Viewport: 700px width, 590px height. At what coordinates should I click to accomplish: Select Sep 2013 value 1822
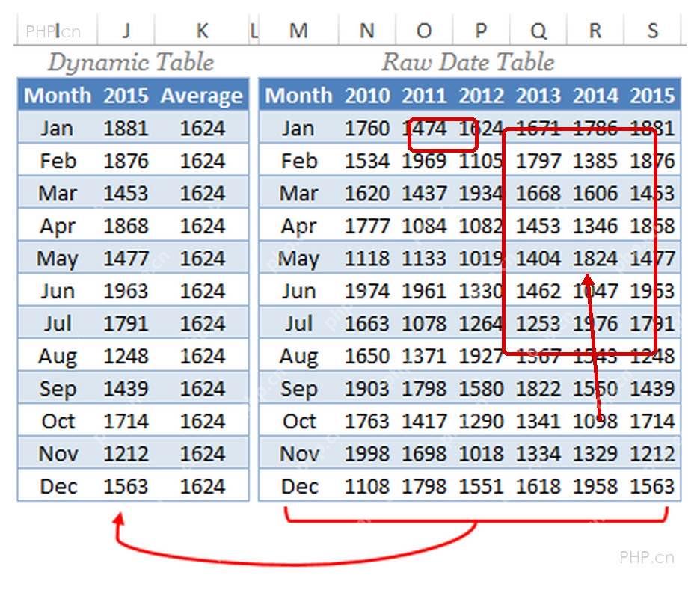pos(538,389)
